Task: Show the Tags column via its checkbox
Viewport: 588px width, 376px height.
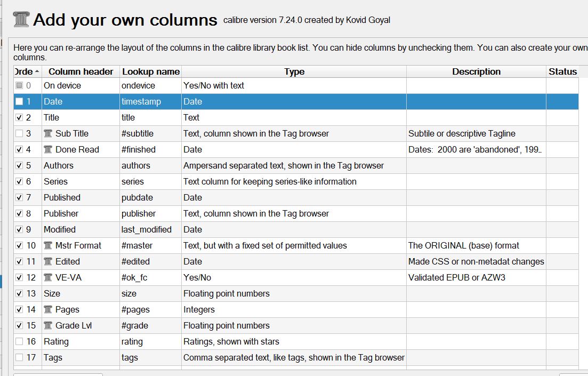Action: click(x=19, y=357)
